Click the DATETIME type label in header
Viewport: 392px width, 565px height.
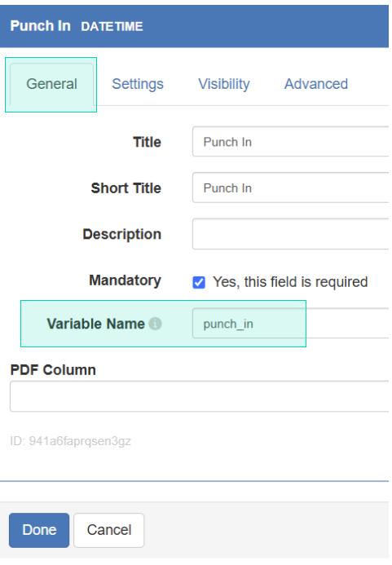point(112,27)
